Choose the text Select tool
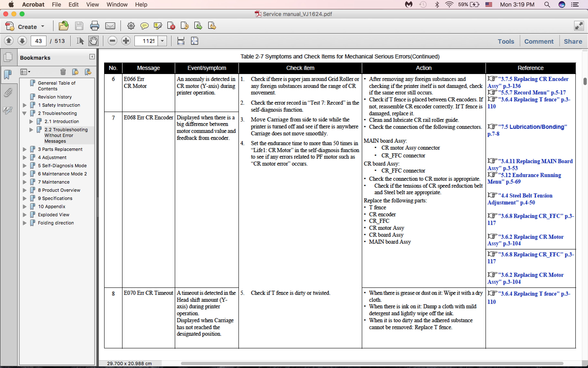588x368 pixels. tap(80, 41)
